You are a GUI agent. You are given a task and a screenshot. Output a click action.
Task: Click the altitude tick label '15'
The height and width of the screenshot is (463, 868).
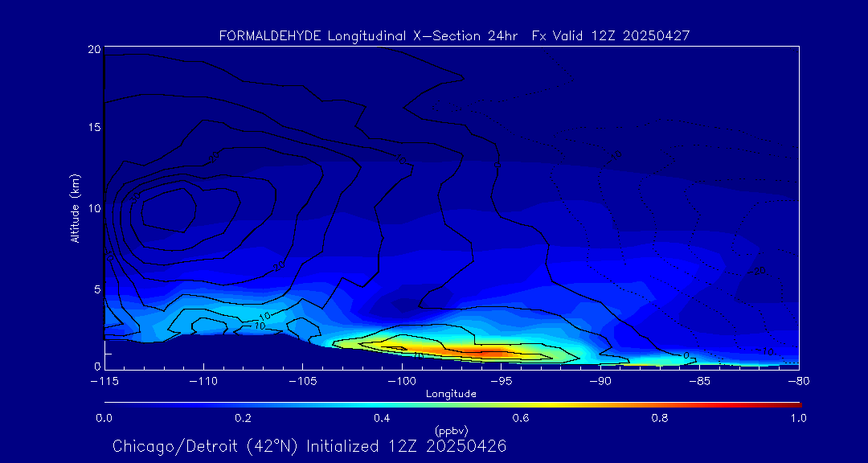(x=93, y=127)
